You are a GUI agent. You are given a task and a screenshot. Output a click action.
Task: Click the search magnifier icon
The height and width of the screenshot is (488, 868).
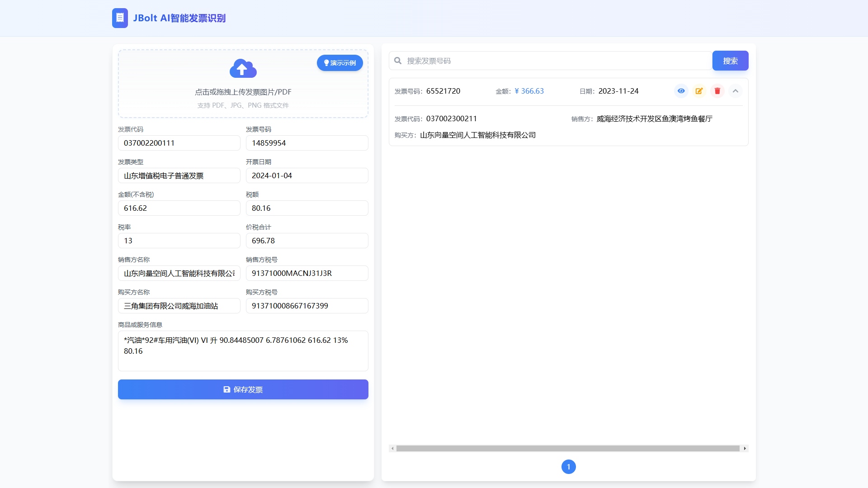398,61
